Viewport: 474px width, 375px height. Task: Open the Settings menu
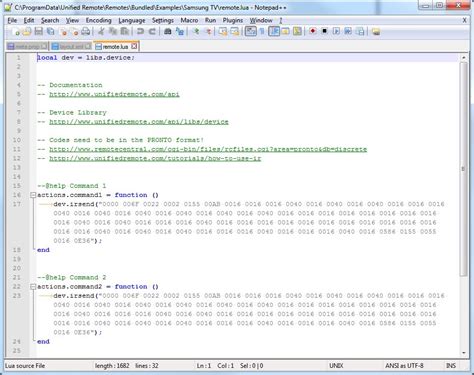[x=163, y=20]
